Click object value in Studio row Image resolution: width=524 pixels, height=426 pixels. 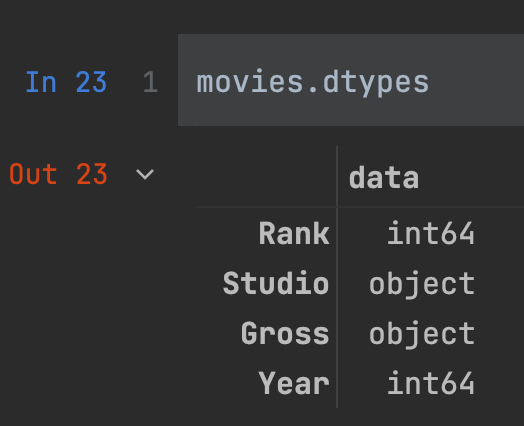coord(422,284)
